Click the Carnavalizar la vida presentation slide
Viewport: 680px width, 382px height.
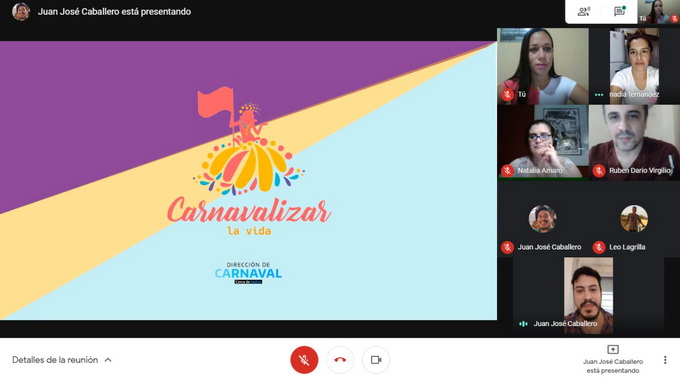(248, 180)
